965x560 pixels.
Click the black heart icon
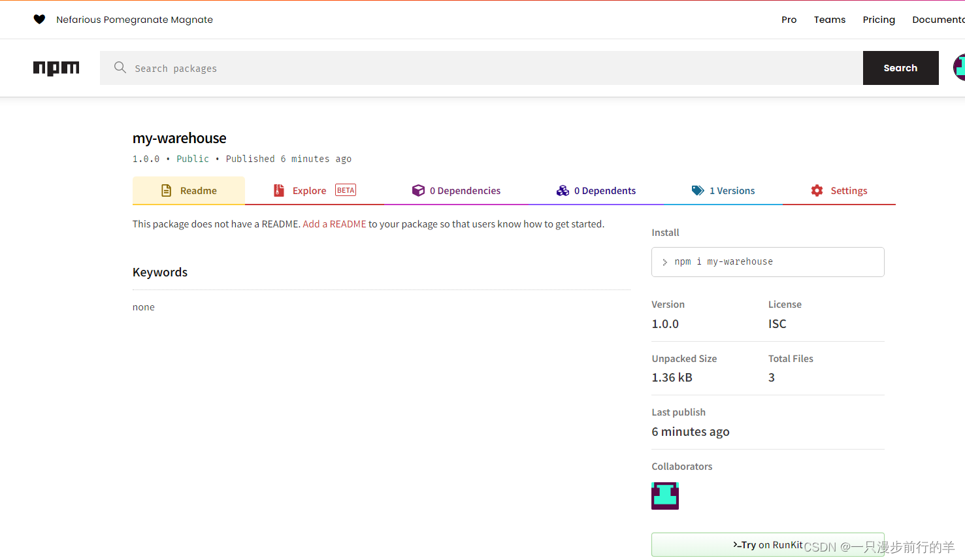click(39, 20)
